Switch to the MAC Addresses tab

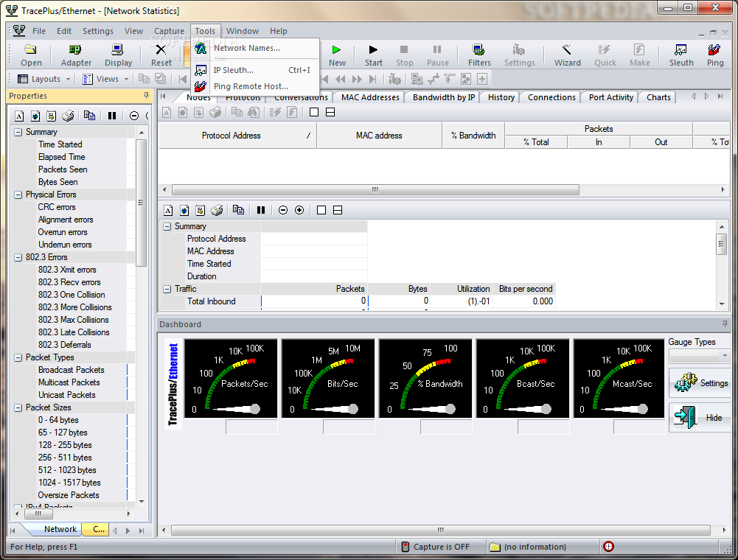[370, 97]
